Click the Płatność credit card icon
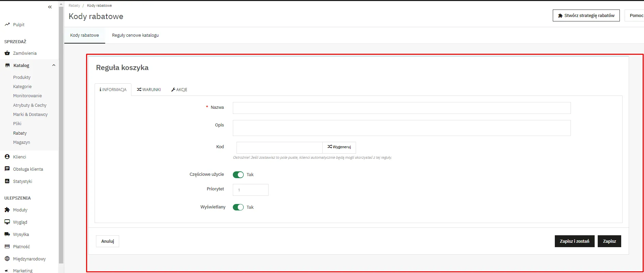The width and height of the screenshot is (644, 273). [7, 246]
